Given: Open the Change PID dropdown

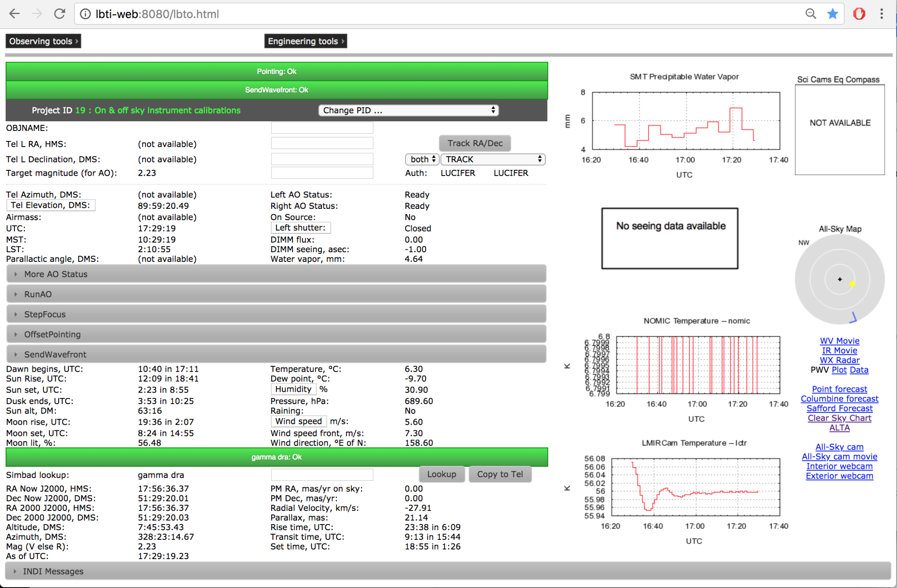Looking at the screenshot, I should [409, 110].
